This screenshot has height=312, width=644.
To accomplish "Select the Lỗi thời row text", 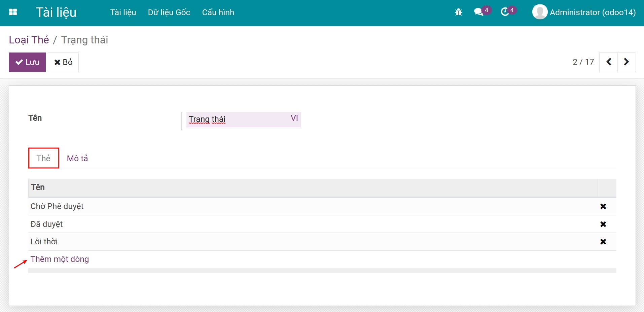I will [x=44, y=242].
